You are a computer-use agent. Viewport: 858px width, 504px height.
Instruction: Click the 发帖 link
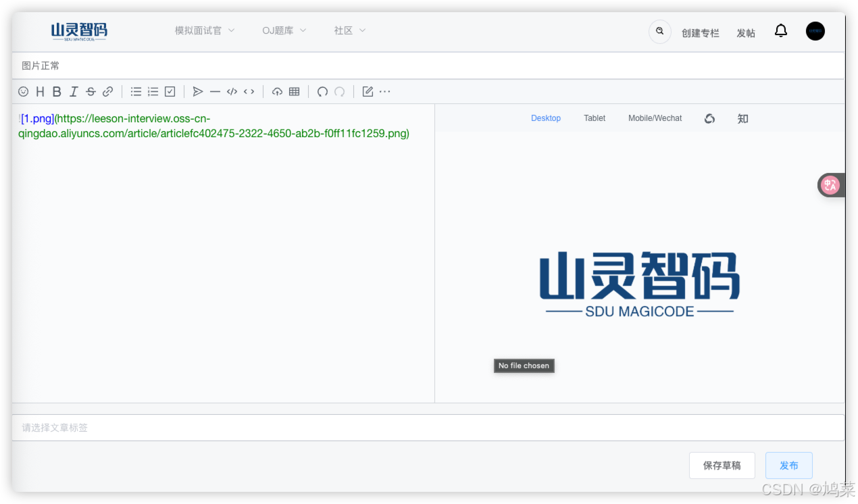click(x=746, y=33)
